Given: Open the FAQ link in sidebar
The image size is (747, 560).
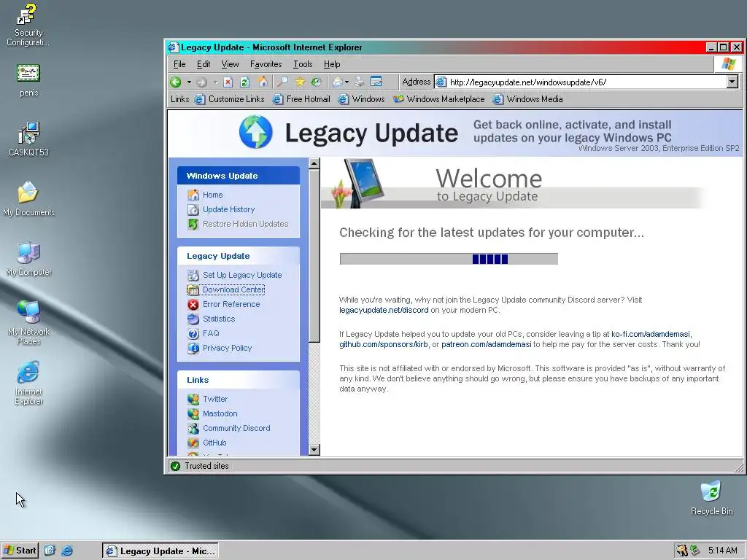Looking at the screenshot, I should point(211,333).
